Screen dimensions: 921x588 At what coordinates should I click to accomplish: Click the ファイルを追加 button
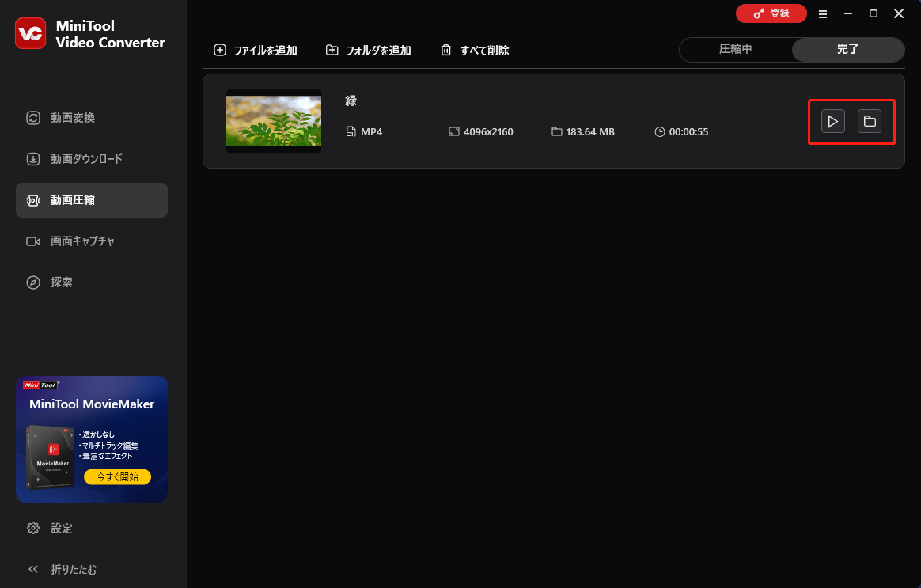point(256,51)
